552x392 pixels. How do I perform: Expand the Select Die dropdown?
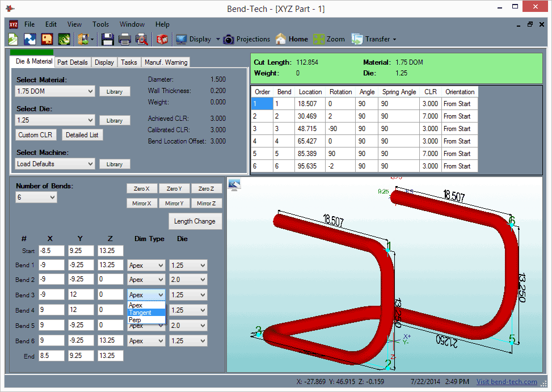54,120
